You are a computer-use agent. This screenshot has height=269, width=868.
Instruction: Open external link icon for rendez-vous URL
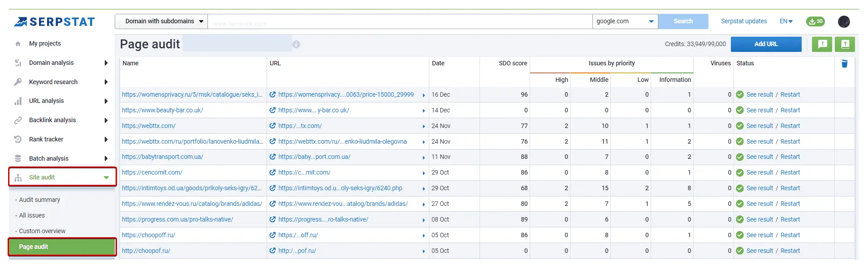tap(272, 204)
